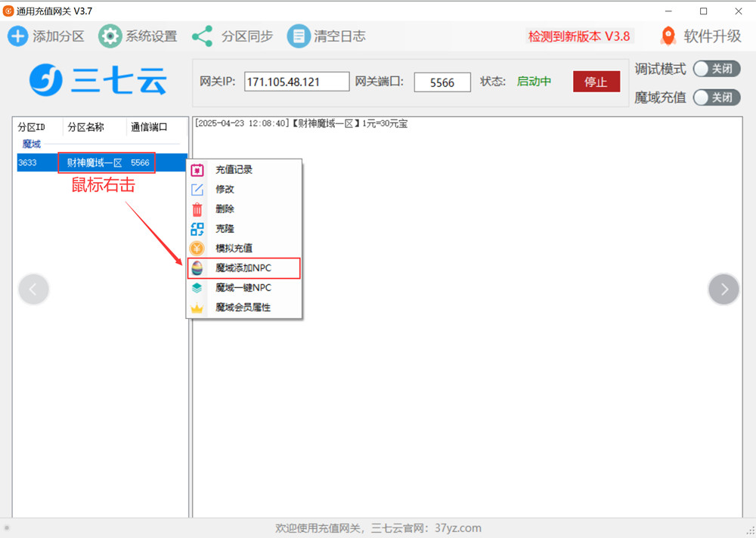Click the 分区同步 share icon

coord(202,36)
